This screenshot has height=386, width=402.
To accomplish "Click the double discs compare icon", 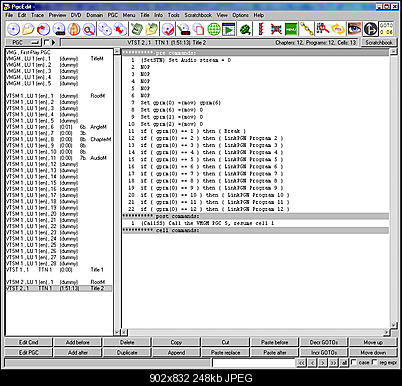I will pos(105,29).
